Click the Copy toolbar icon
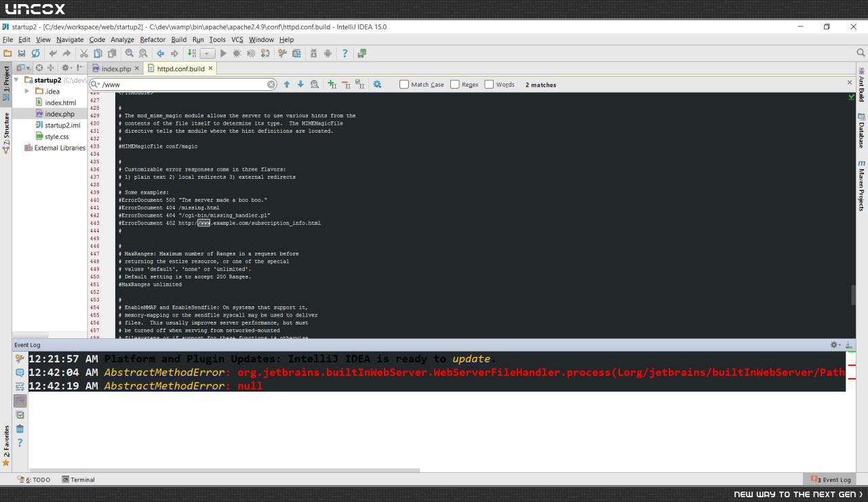This screenshot has height=502, width=868. pyautogui.click(x=98, y=53)
